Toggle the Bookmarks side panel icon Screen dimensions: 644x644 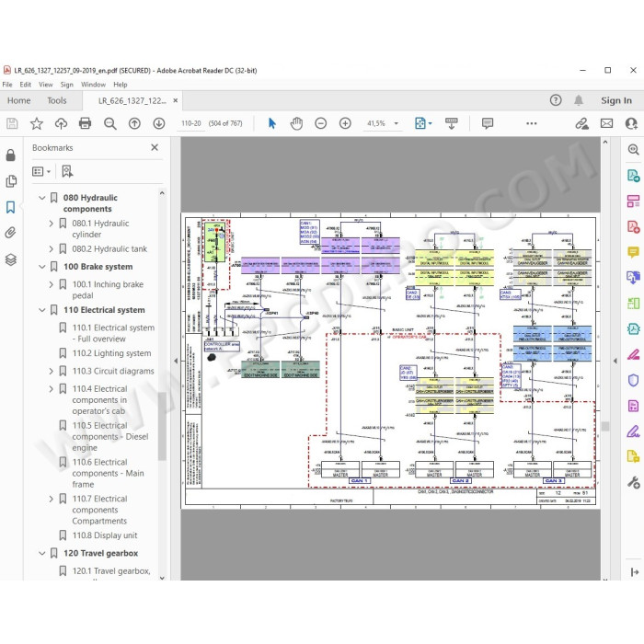11,207
